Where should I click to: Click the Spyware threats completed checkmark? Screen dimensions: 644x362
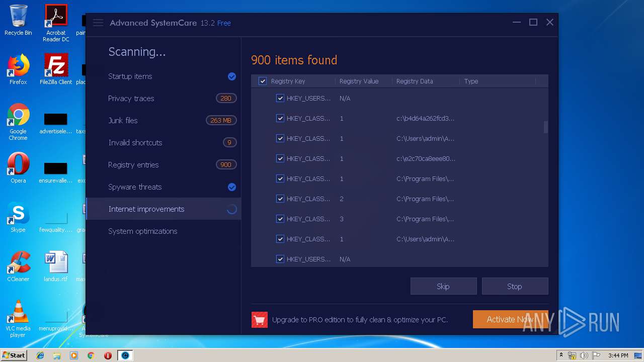[x=232, y=187]
